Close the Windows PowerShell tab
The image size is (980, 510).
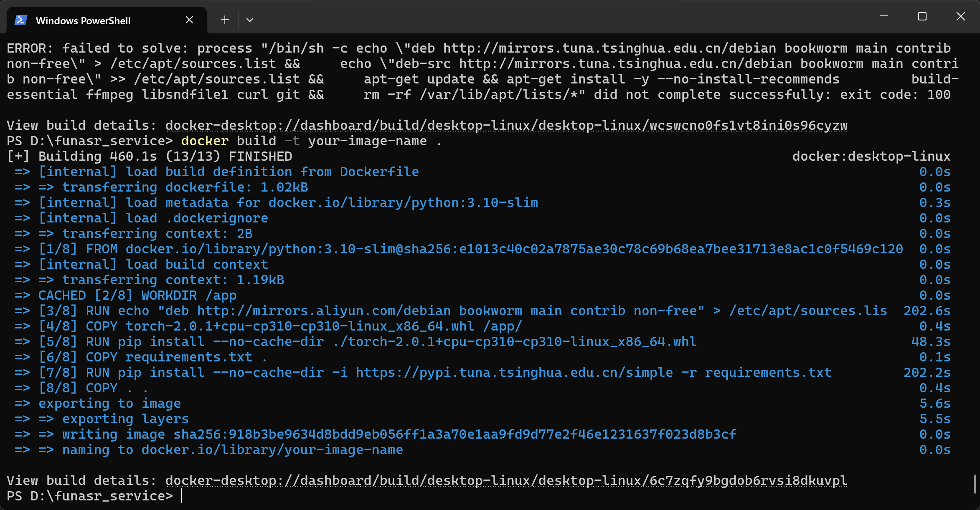coord(189,19)
